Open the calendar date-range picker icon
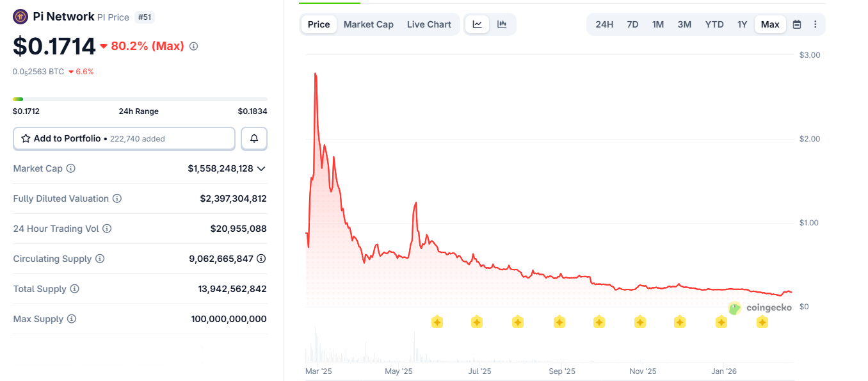The image size is (868, 381). click(x=796, y=24)
